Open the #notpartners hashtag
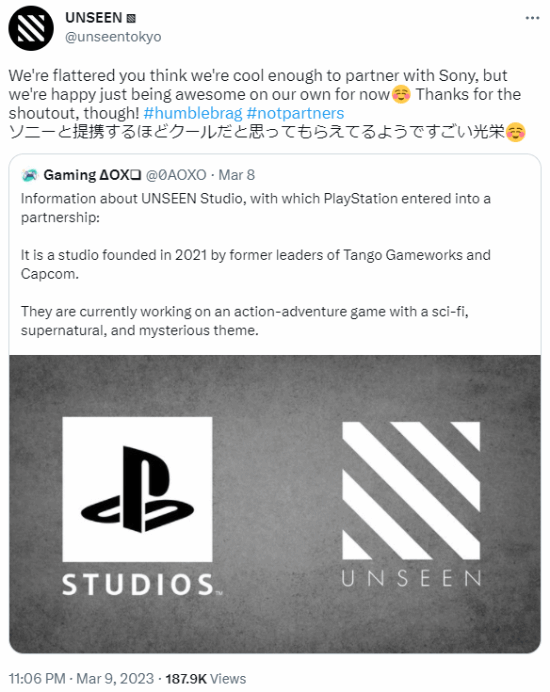550x692 pixels. [x=295, y=113]
